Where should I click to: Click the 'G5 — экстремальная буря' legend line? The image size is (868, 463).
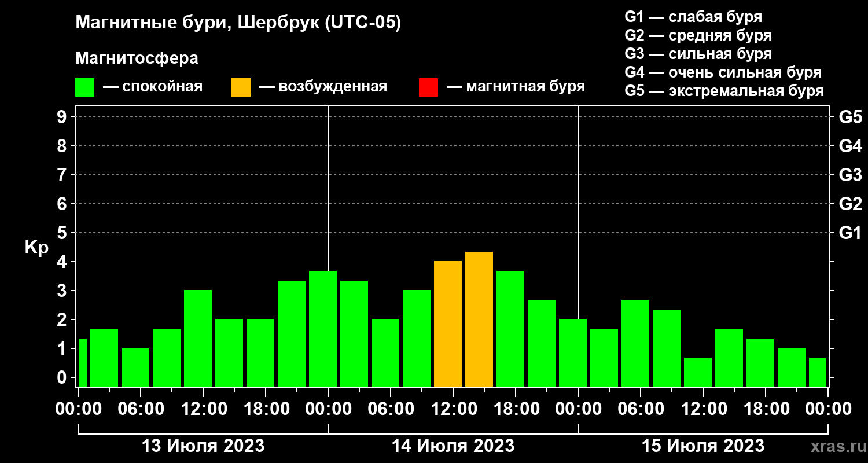pyautogui.click(x=724, y=91)
